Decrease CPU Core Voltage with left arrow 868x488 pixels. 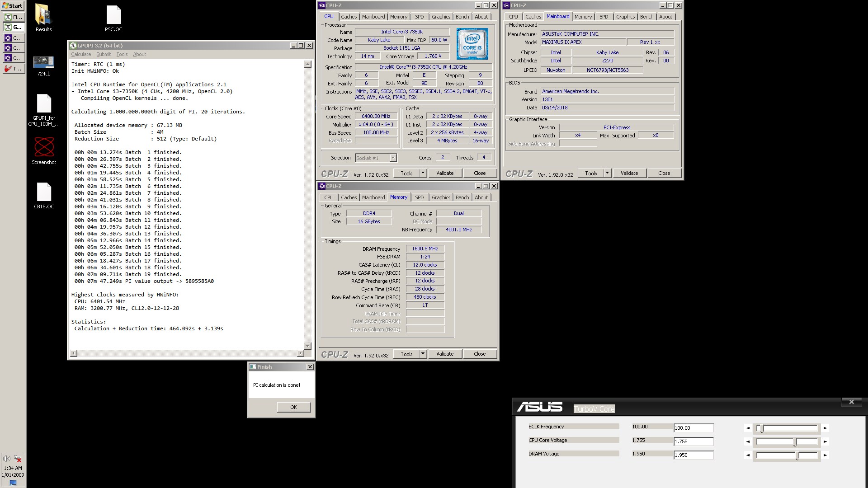[748, 441]
